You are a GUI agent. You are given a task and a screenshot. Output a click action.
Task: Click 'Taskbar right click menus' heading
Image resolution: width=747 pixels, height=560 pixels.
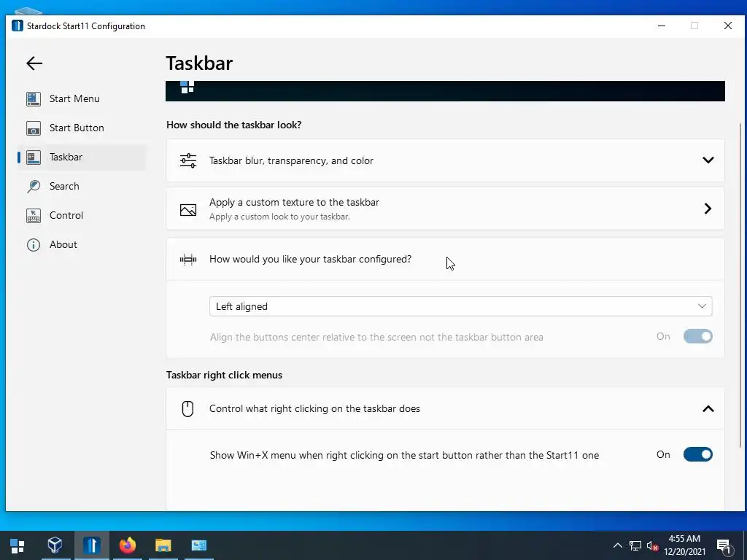(x=224, y=375)
